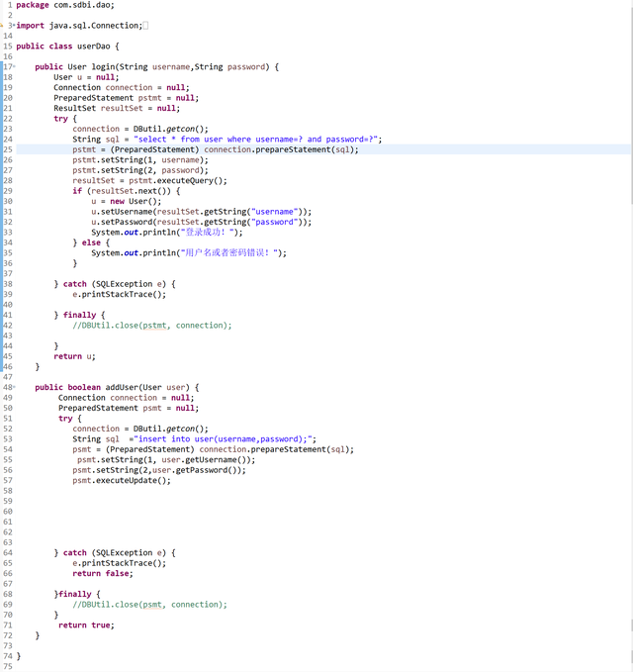Click the 'return false;' statement
633x672 pixels.
(103, 573)
